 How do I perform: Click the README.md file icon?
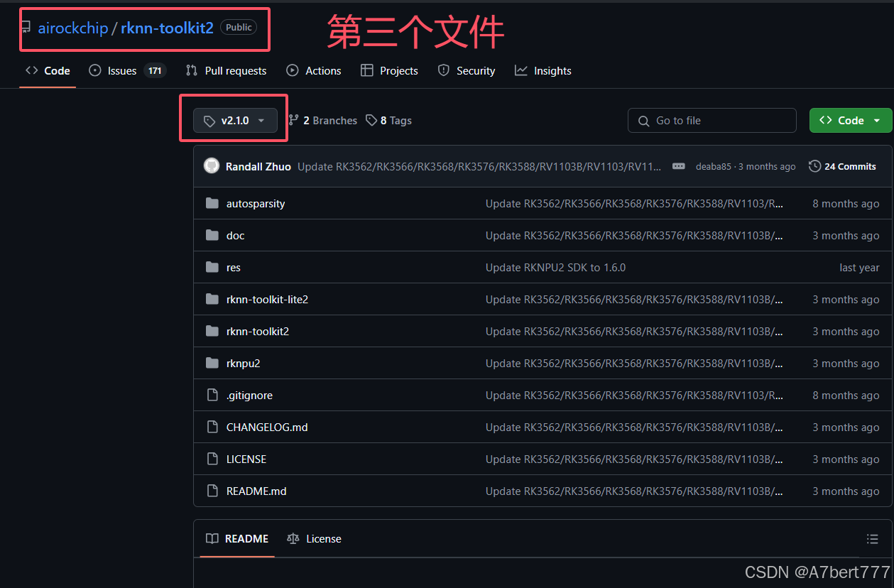(x=212, y=491)
